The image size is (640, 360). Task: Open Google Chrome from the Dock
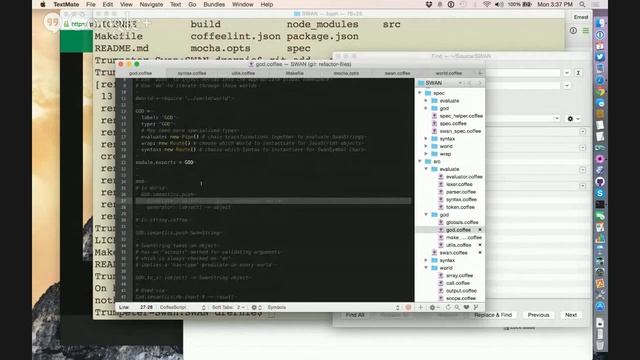(x=600, y=92)
